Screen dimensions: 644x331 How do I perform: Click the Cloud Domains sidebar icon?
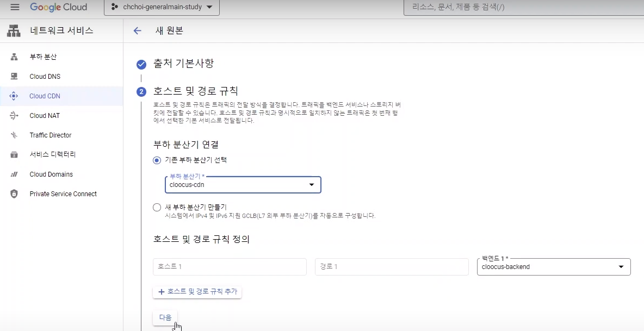click(x=14, y=174)
